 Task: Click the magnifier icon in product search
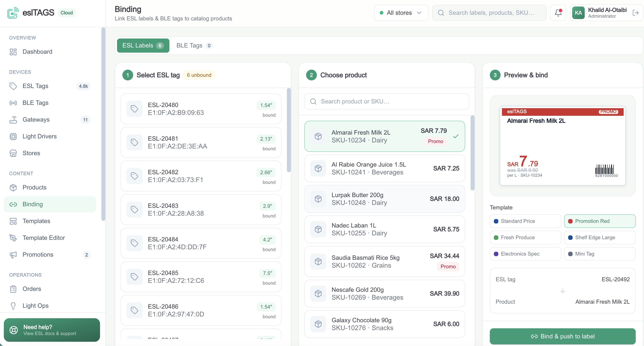click(x=313, y=101)
